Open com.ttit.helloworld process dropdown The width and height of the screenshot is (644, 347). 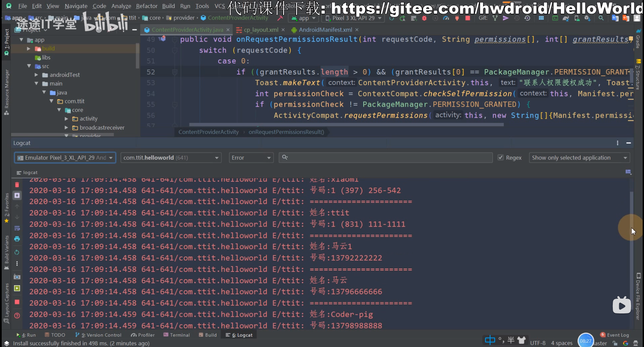[x=171, y=157]
